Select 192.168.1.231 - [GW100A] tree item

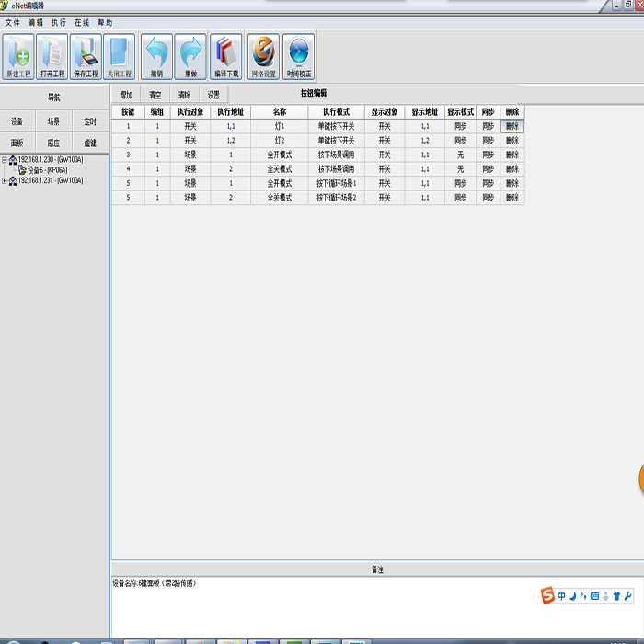coord(51,180)
